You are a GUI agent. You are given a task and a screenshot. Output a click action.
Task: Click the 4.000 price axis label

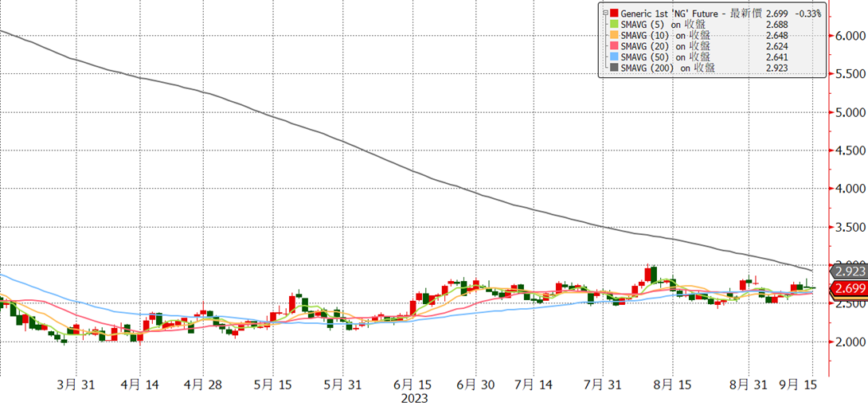click(x=850, y=189)
